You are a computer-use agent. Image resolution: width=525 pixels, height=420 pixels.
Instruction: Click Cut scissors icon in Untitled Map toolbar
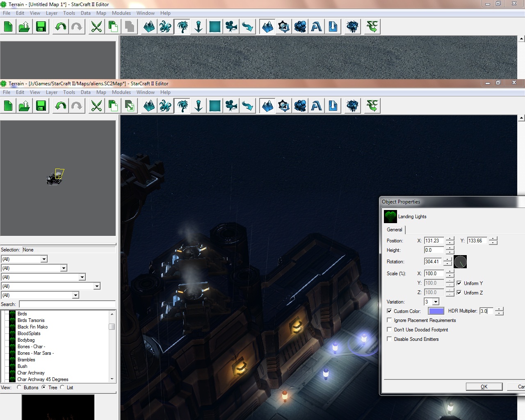(96, 27)
